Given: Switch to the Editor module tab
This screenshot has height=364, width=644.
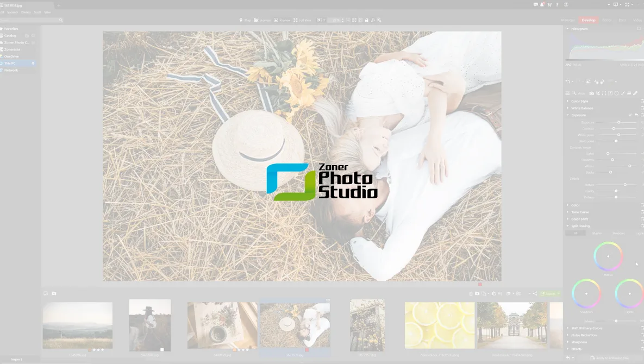Looking at the screenshot, I should pyautogui.click(x=607, y=20).
